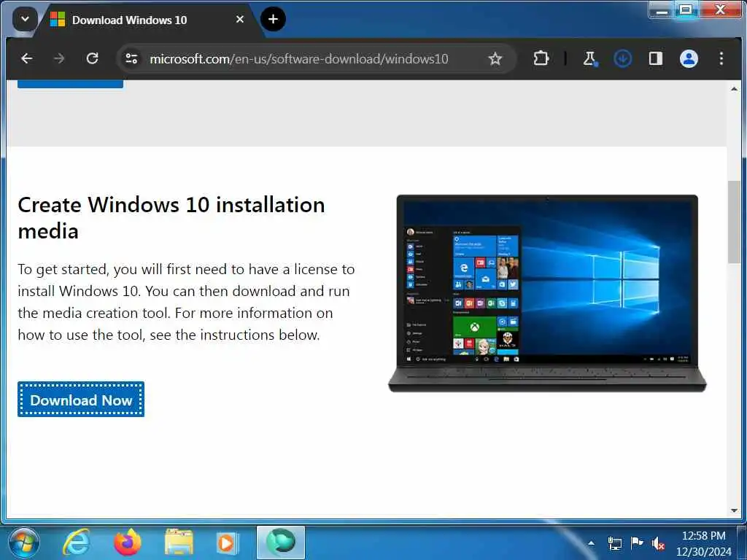
Task: Launch Firefox from taskbar
Action: coord(128,542)
